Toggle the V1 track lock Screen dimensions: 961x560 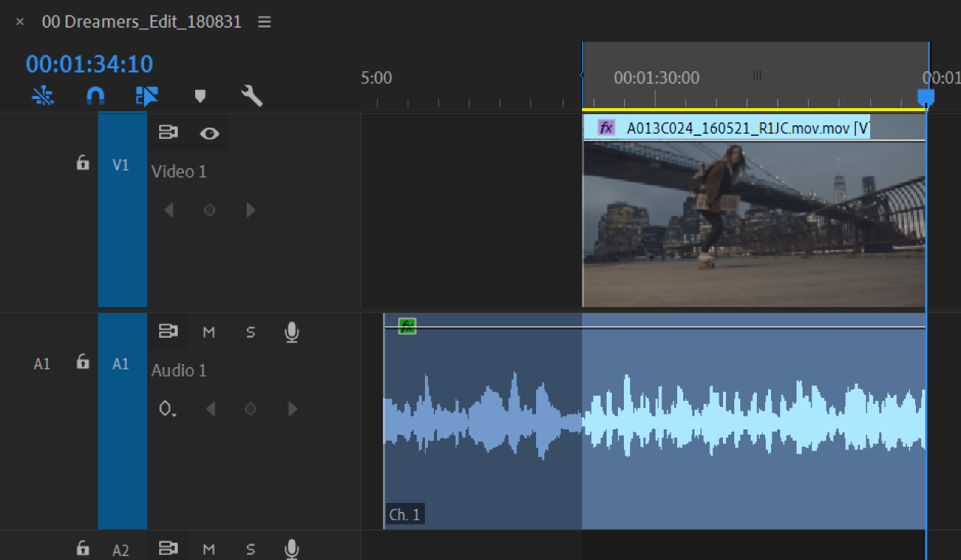tap(83, 163)
